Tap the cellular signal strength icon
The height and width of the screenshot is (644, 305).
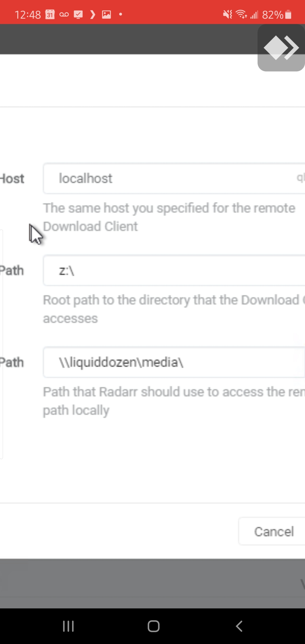(254, 14)
